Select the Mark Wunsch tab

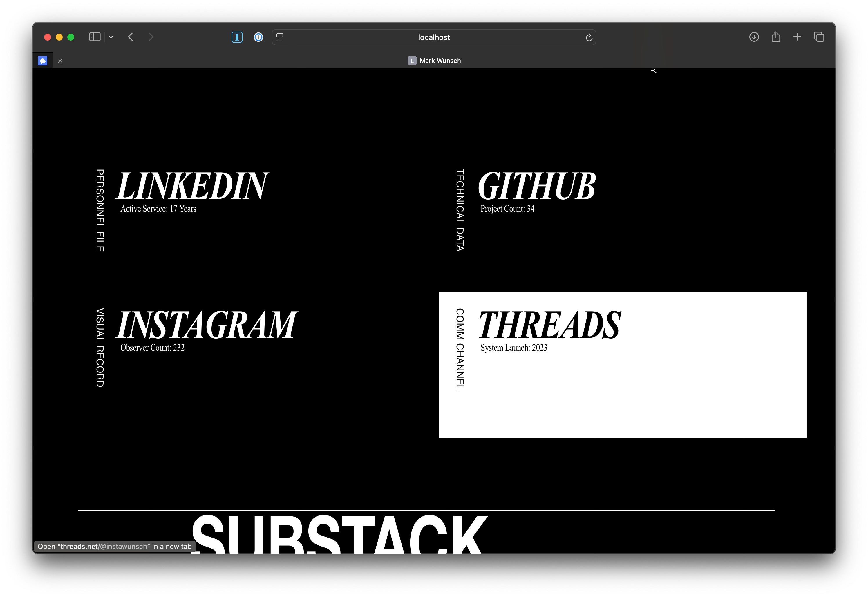pyautogui.click(x=434, y=61)
